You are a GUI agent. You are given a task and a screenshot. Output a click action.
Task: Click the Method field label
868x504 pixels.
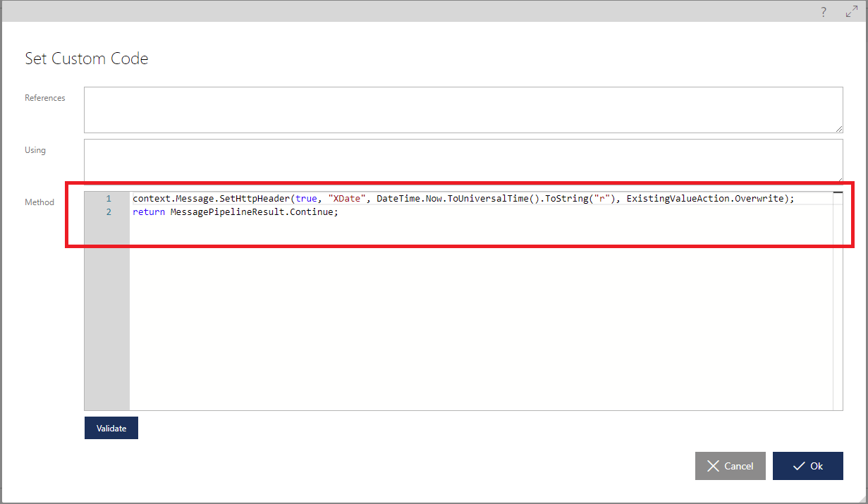[39, 202]
